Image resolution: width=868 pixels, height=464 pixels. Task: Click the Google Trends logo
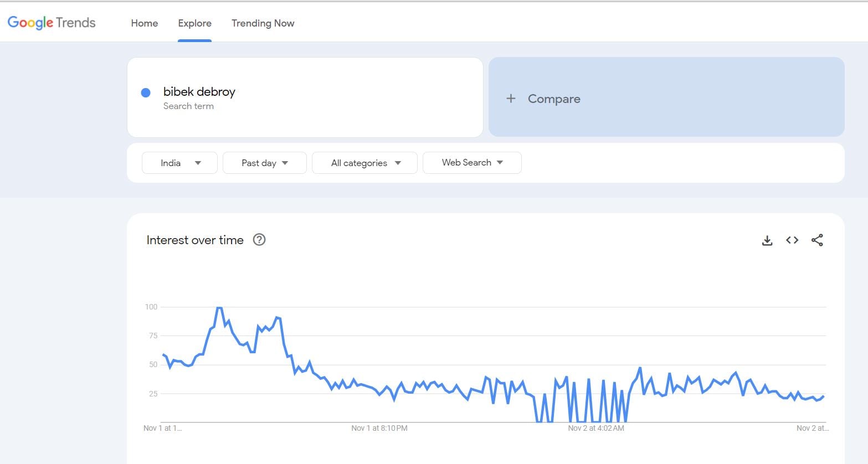[x=52, y=23]
